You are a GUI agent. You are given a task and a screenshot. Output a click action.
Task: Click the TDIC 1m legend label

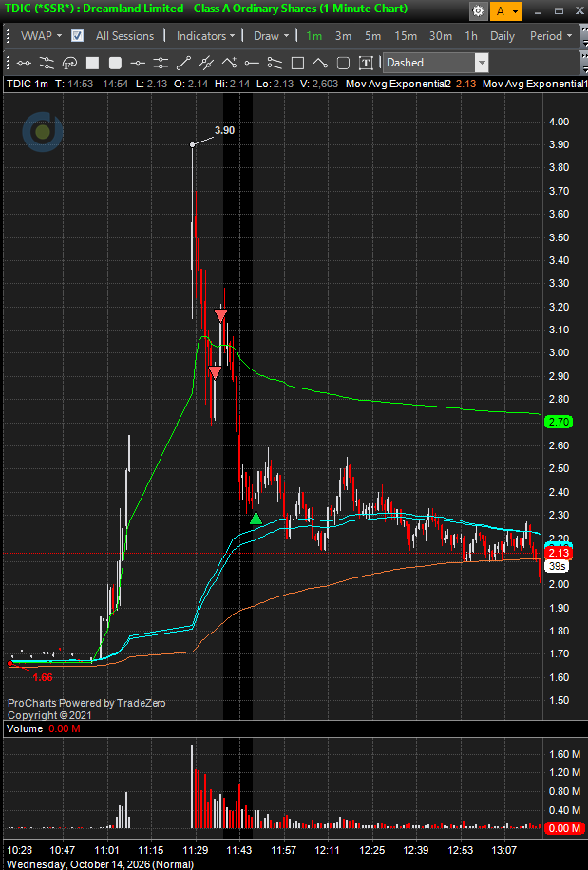tap(28, 84)
